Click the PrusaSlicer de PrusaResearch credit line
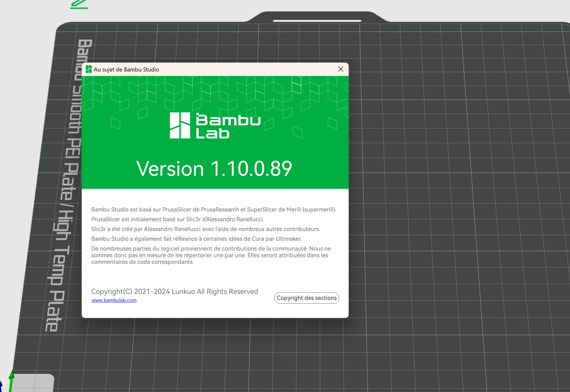Screen dimensions: 570x392 pyautogui.click(x=213, y=209)
